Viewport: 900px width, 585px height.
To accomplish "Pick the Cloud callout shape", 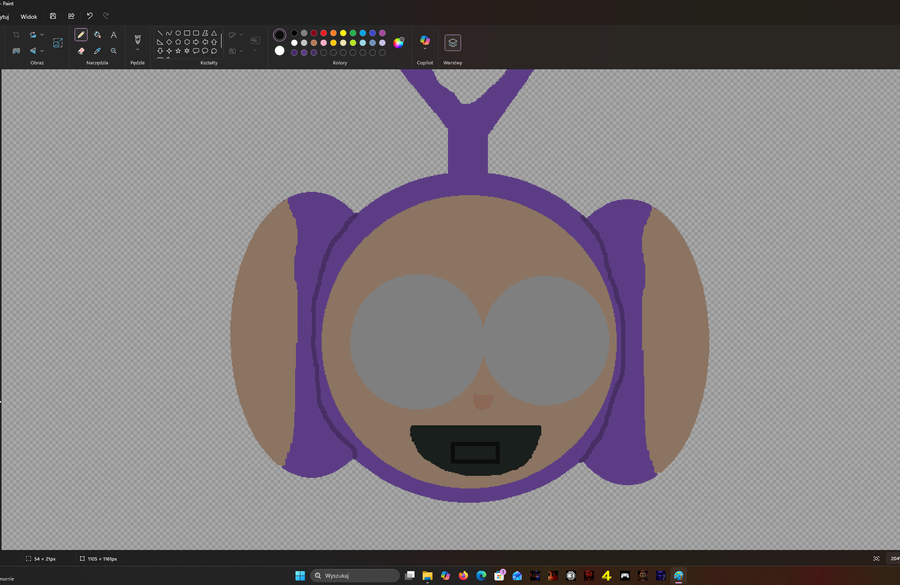I will [214, 51].
